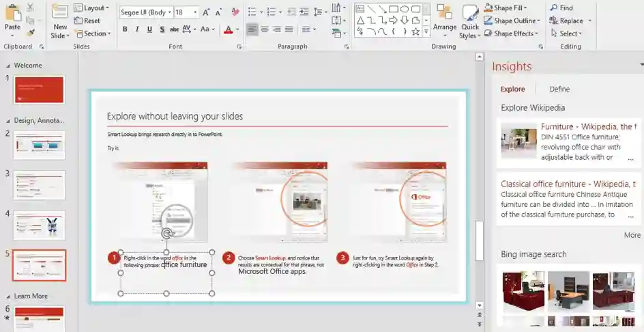Decrease font size with small A icon

(218, 12)
